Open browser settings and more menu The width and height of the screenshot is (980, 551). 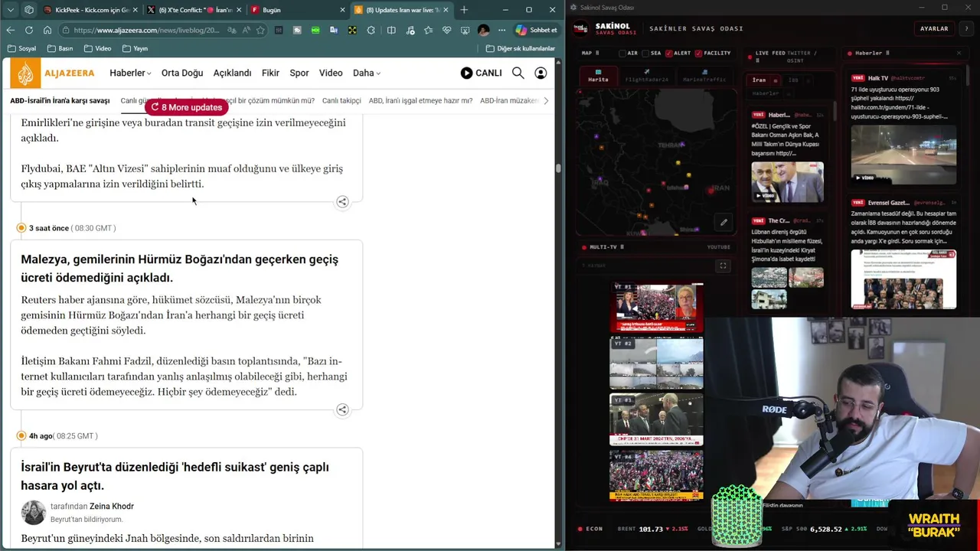pos(501,30)
